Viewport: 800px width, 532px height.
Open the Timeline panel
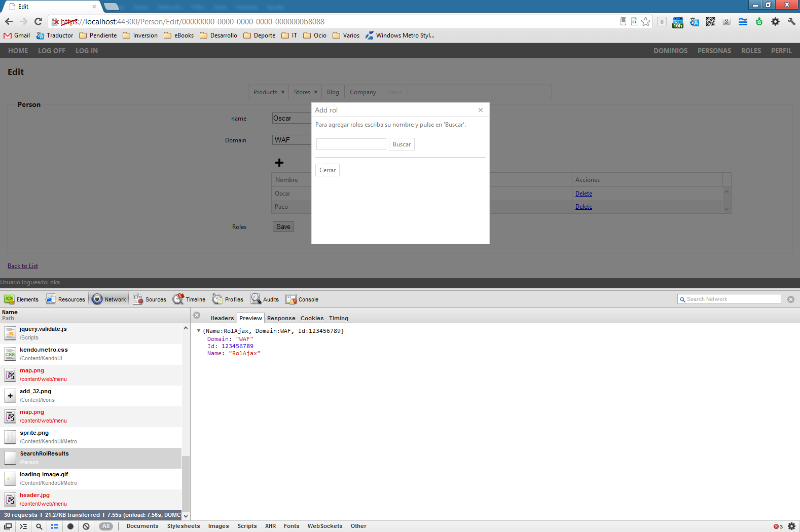[x=190, y=299]
